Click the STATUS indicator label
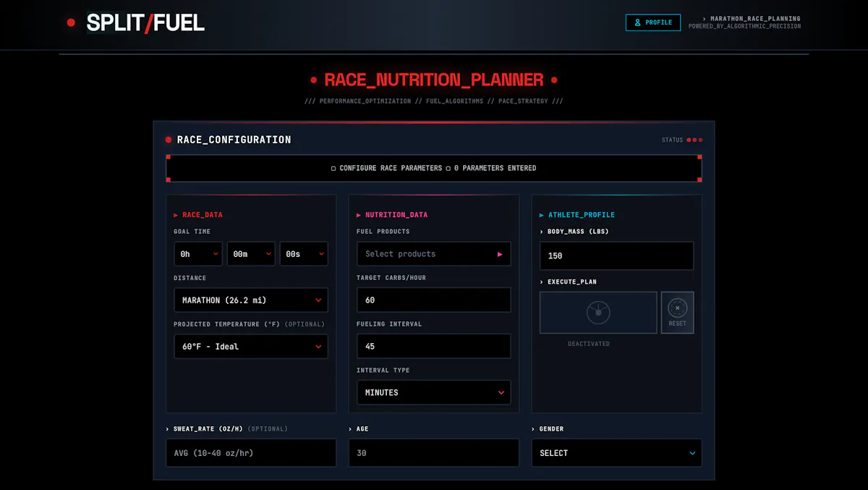Viewport: 868px width, 490px height. pos(672,140)
